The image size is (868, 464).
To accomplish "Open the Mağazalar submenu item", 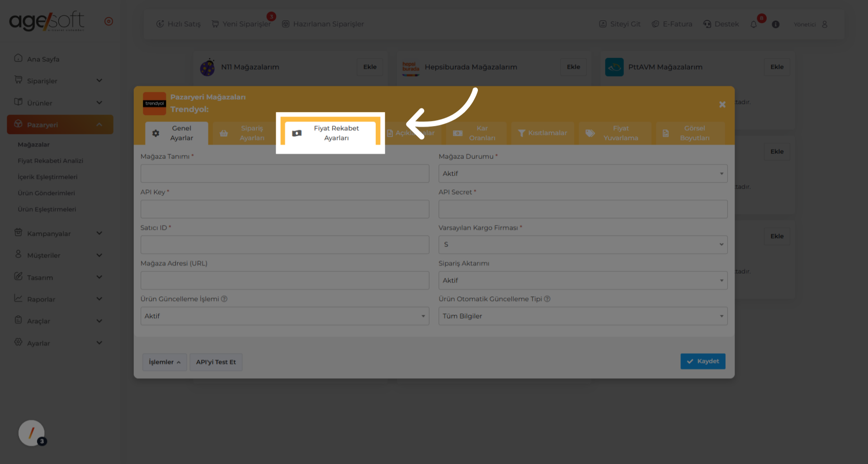I will 34,145.
